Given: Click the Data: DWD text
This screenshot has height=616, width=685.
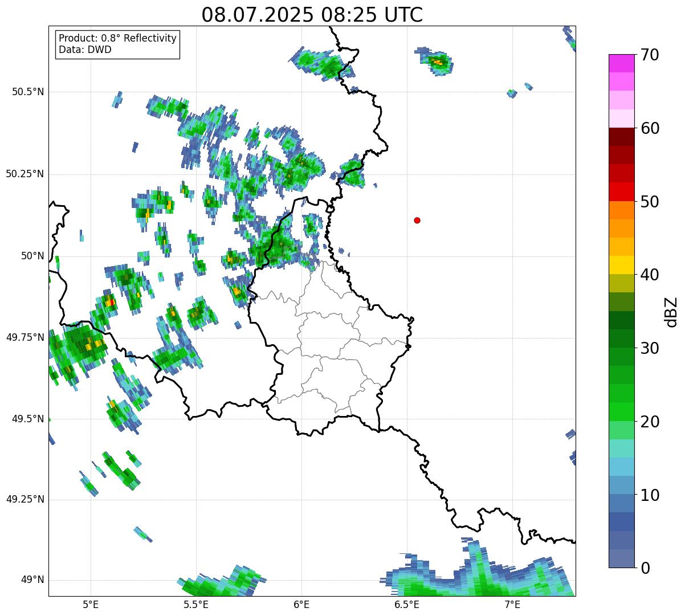Looking at the screenshot, I should point(85,50).
